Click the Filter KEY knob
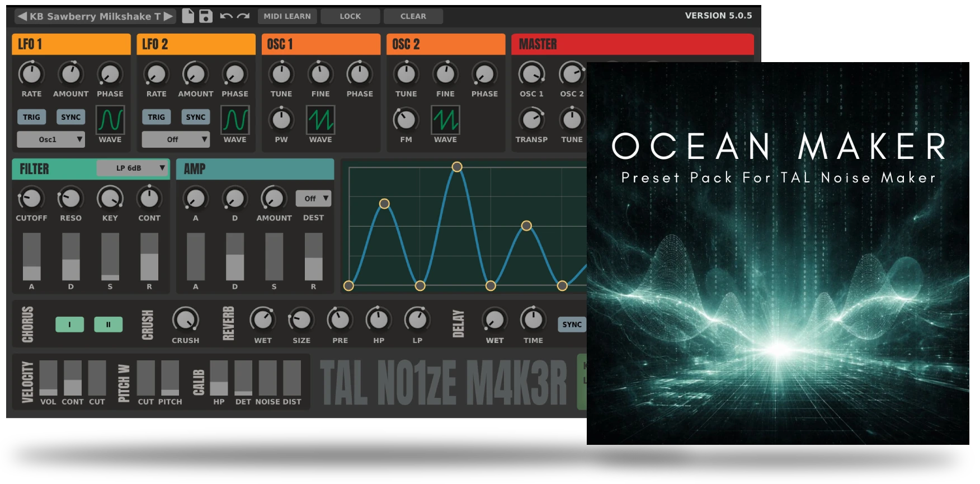The width and height of the screenshot is (980, 484). click(x=110, y=198)
